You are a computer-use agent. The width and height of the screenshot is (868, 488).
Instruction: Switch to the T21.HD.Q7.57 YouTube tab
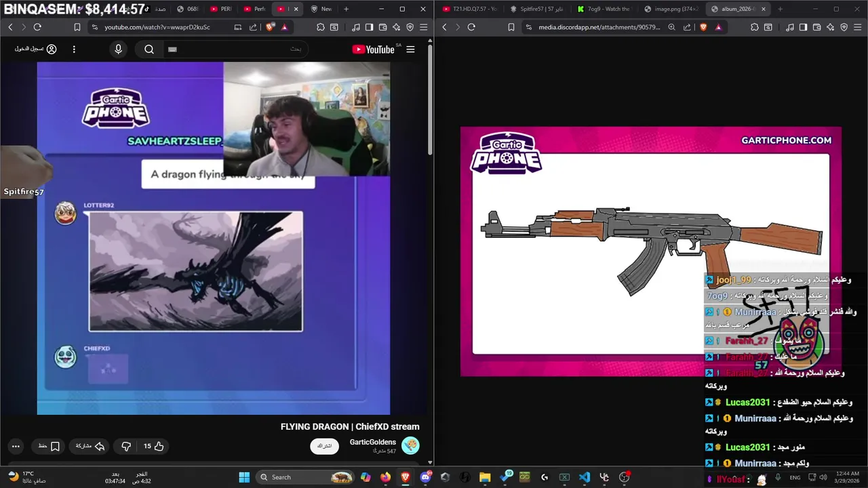469,9
